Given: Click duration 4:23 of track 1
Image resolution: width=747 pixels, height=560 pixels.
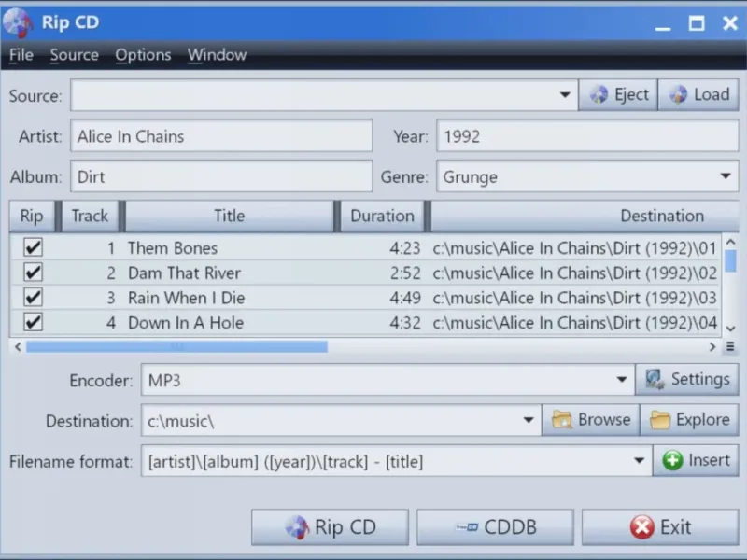Looking at the screenshot, I should point(405,248).
